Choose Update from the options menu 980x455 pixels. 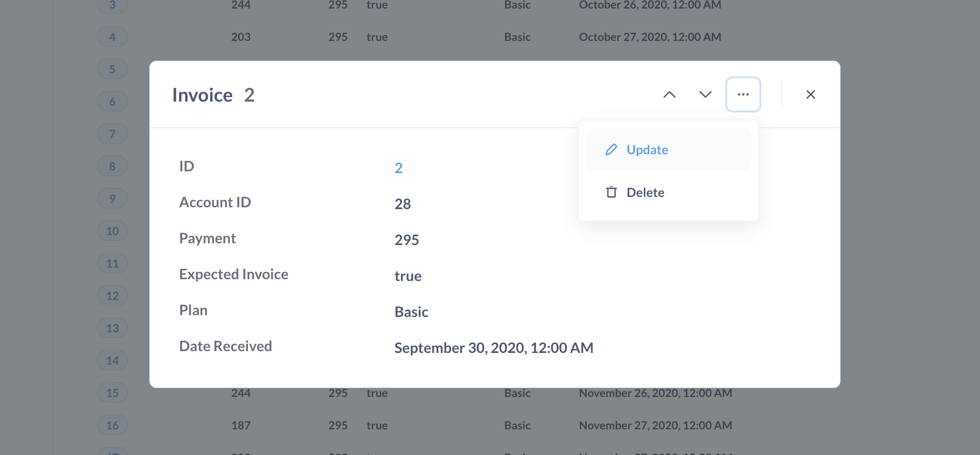click(647, 149)
